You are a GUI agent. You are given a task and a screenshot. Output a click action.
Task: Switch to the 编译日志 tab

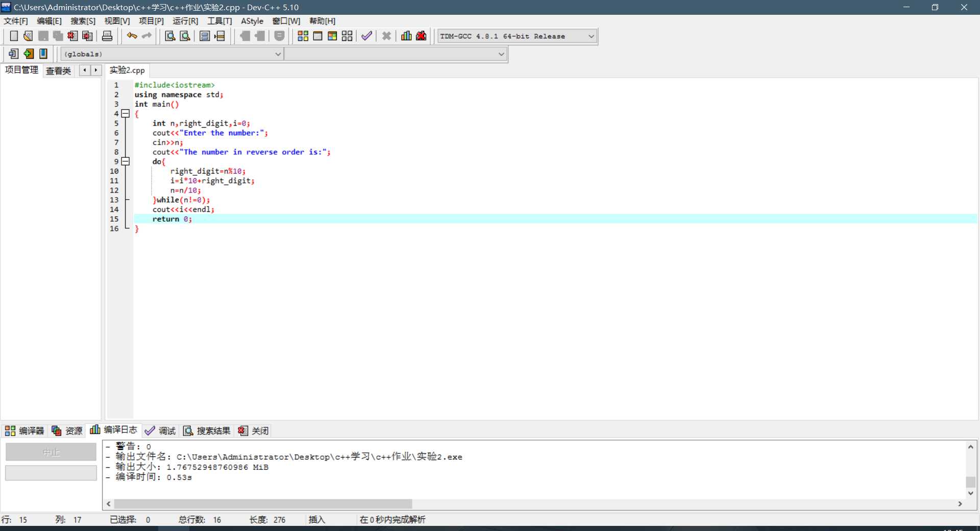pos(114,430)
